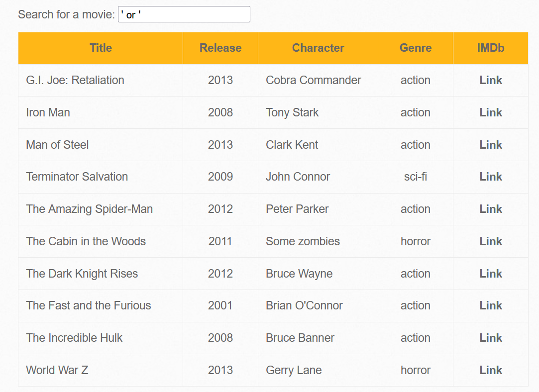Screen dimensions: 539x392
Task: Click the sci-fi genre cell
Action: coord(415,177)
